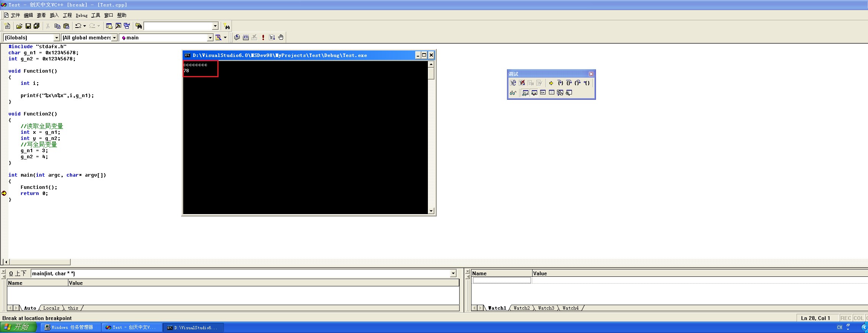
Task: Toggle the Memory window button
Action: pyautogui.click(x=552, y=93)
